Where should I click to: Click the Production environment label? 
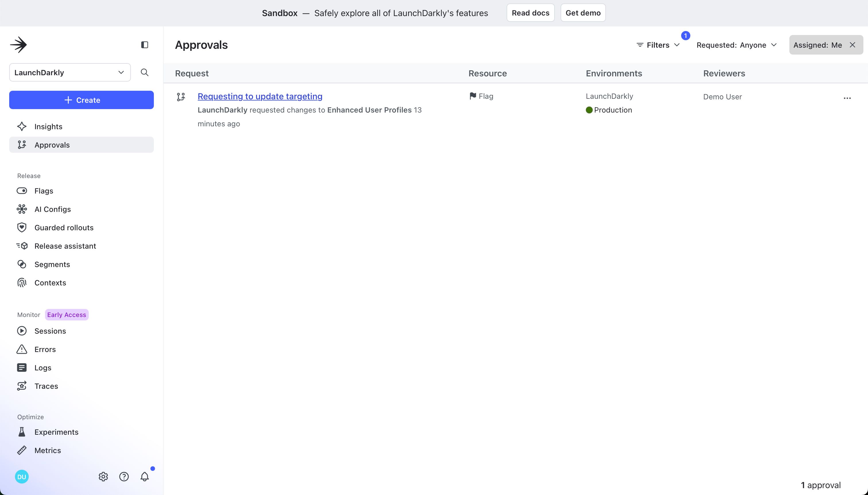[x=613, y=110]
